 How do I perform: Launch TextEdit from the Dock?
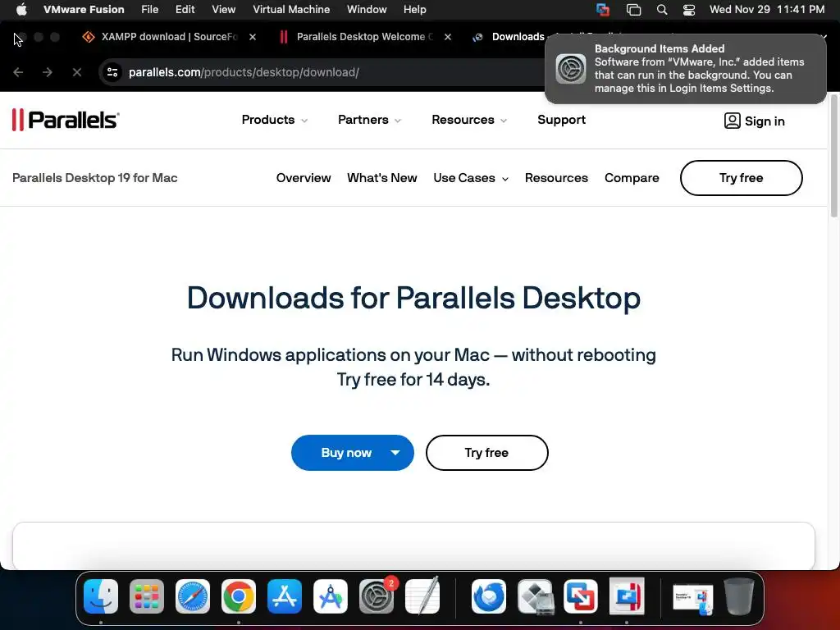(x=422, y=596)
